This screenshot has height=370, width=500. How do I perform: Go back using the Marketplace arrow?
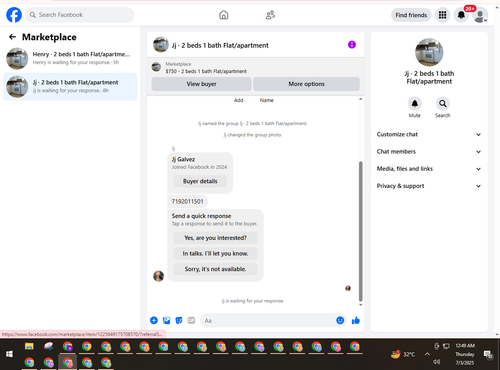[12, 37]
